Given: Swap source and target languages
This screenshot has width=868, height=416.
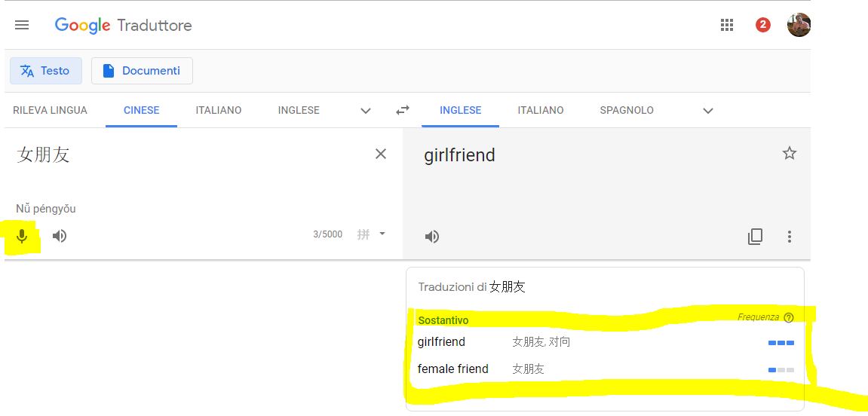Looking at the screenshot, I should click(x=403, y=110).
